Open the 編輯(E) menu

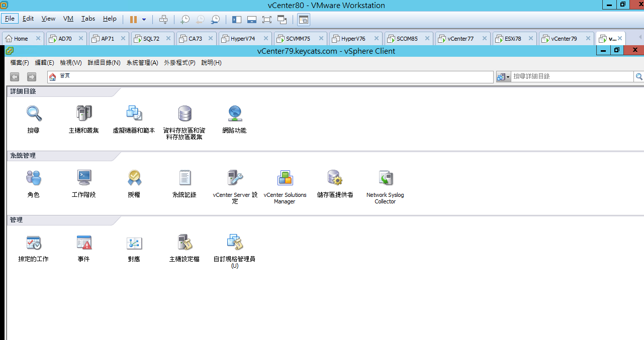(44, 63)
